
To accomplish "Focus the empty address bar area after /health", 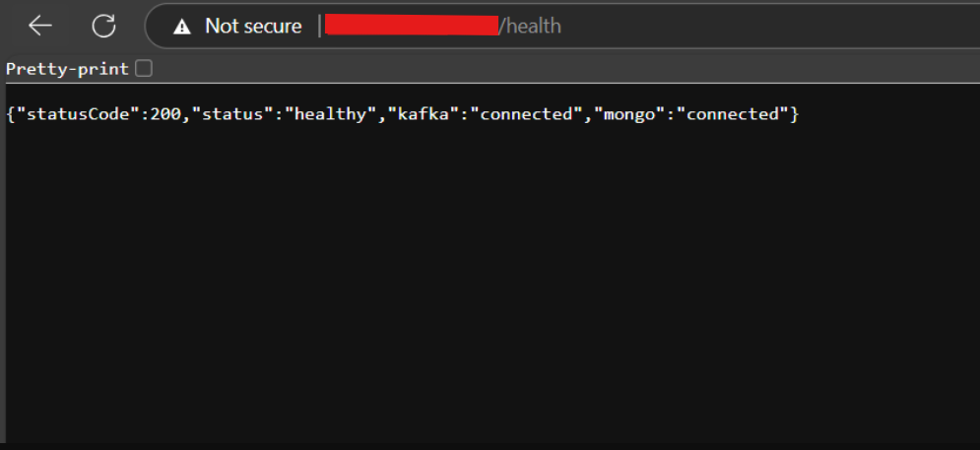I will (x=768, y=27).
